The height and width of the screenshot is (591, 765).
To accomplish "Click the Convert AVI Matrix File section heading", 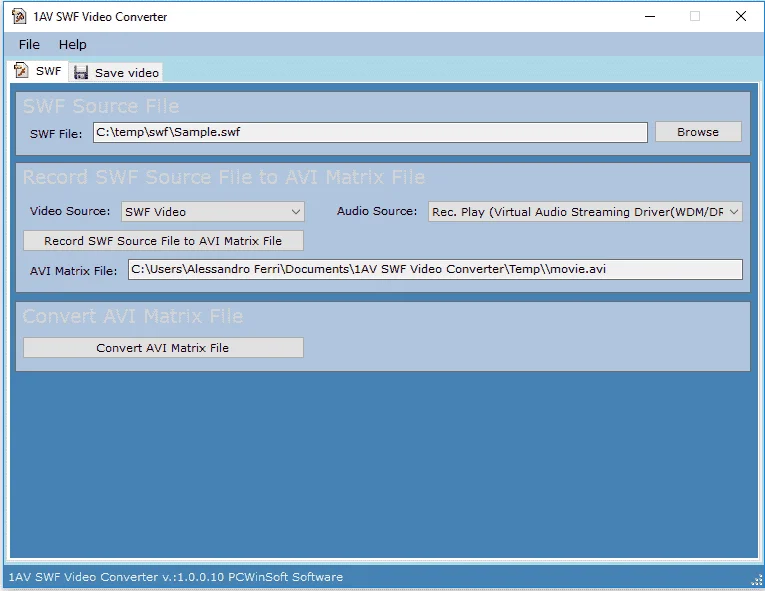I will [133, 316].
